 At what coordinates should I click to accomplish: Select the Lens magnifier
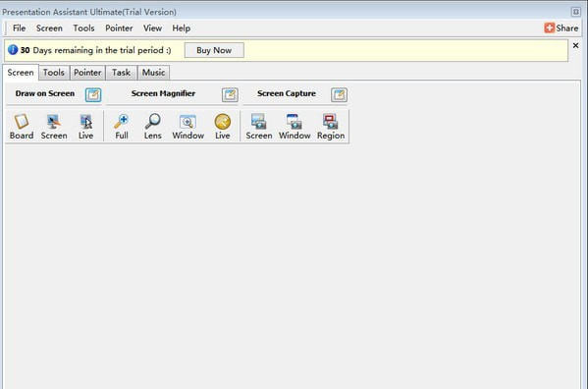(x=152, y=127)
